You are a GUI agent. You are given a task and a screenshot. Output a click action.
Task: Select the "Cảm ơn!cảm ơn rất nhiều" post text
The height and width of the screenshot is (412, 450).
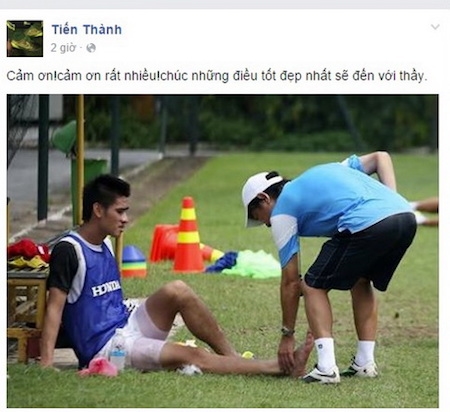coord(82,76)
